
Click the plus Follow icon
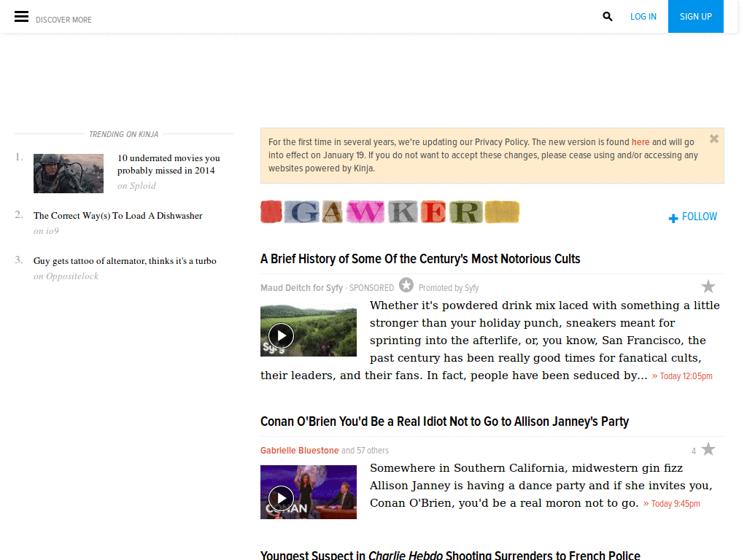point(673,218)
